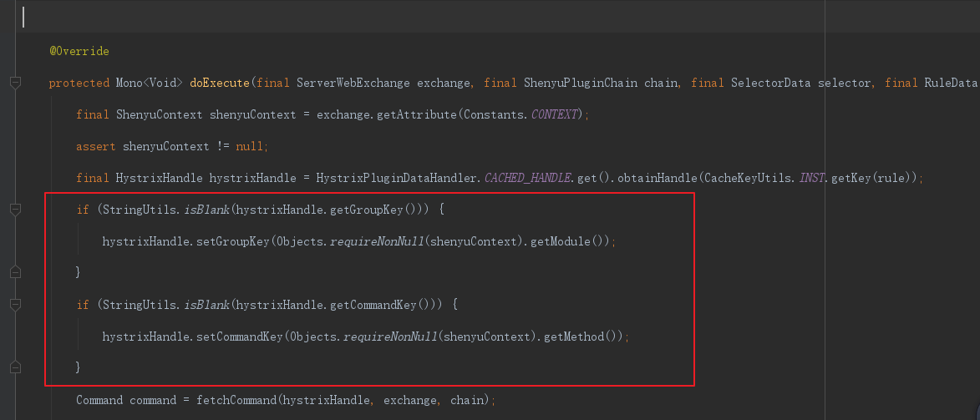Collapse the getCommandKey if-block fold marker
This screenshot has height=420, width=980.
pos(16,305)
